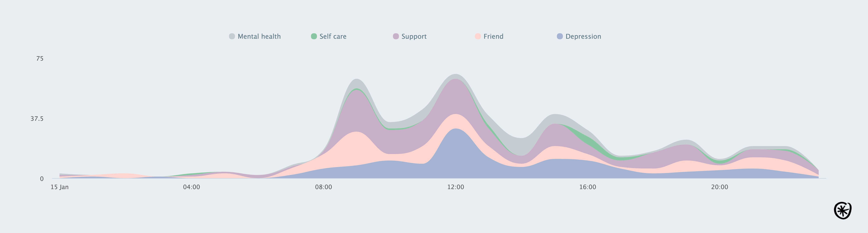Toggle the Mental health series label
Viewport: 868px width, 233px height.
[259, 36]
